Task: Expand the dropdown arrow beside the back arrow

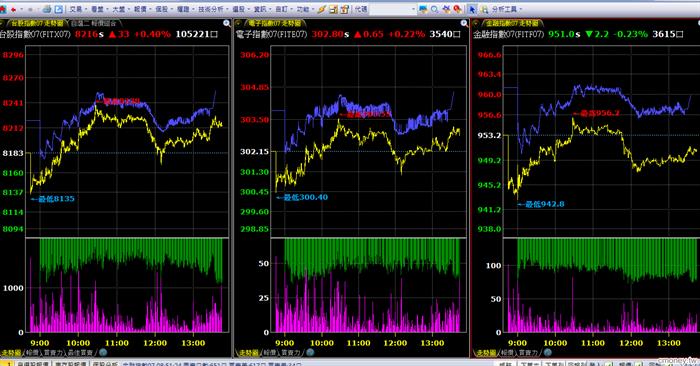Action: [21, 9]
